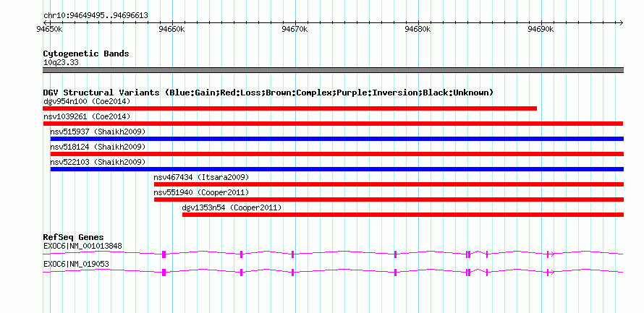Click the 10q23.33 cytogenetic band bar
The width and height of the screenshot is (644, 313).
(333, 70)
